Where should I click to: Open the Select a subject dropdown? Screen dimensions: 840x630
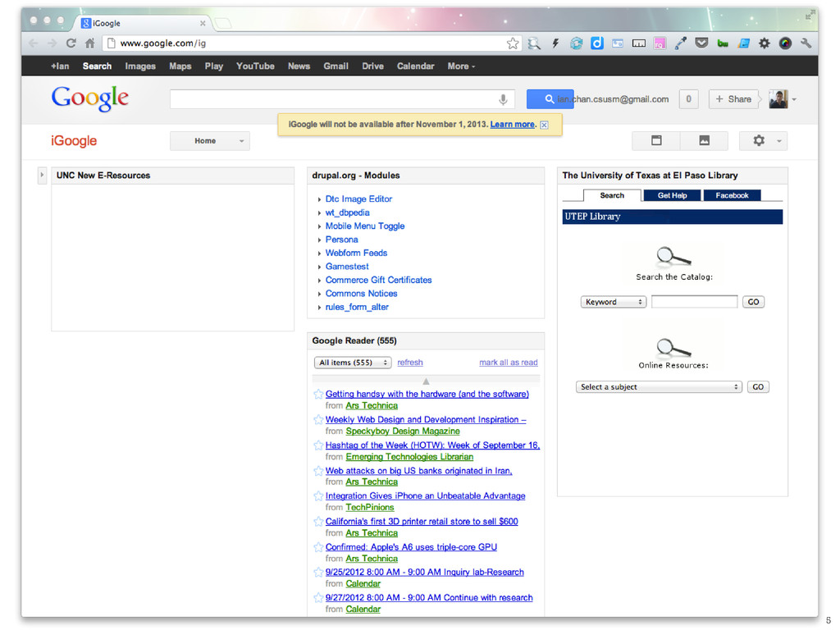coord(659,387)
